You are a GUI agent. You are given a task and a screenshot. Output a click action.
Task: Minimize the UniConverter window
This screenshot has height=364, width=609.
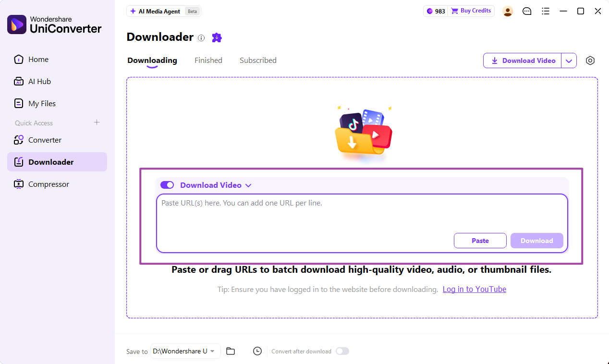point(563,11)
